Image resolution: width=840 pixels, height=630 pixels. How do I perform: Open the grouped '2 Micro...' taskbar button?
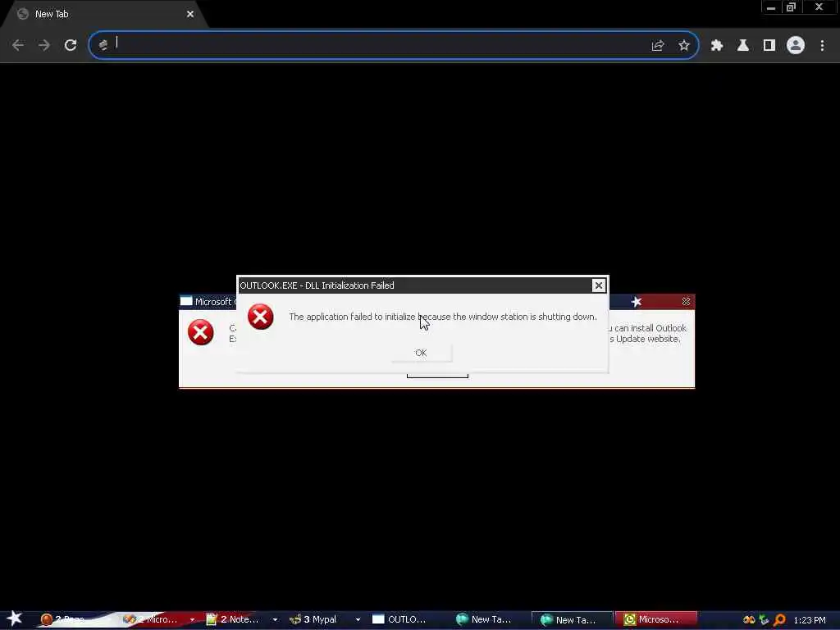click(153, 619)
